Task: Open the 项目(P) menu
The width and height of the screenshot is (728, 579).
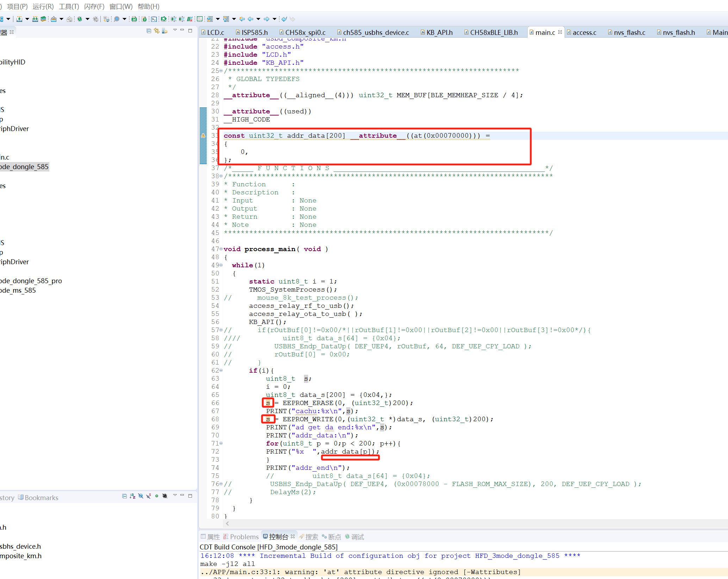Action: click(x=17, y=6)
